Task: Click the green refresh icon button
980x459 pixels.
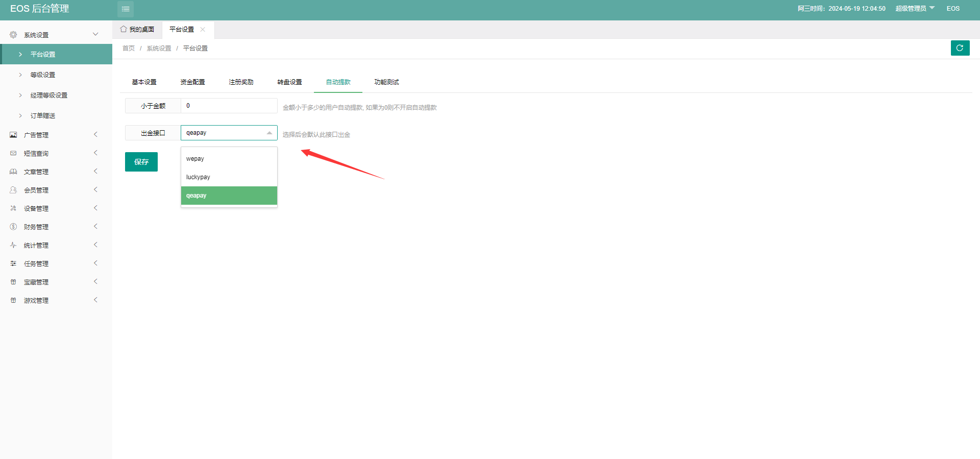Action: [960, 48]
